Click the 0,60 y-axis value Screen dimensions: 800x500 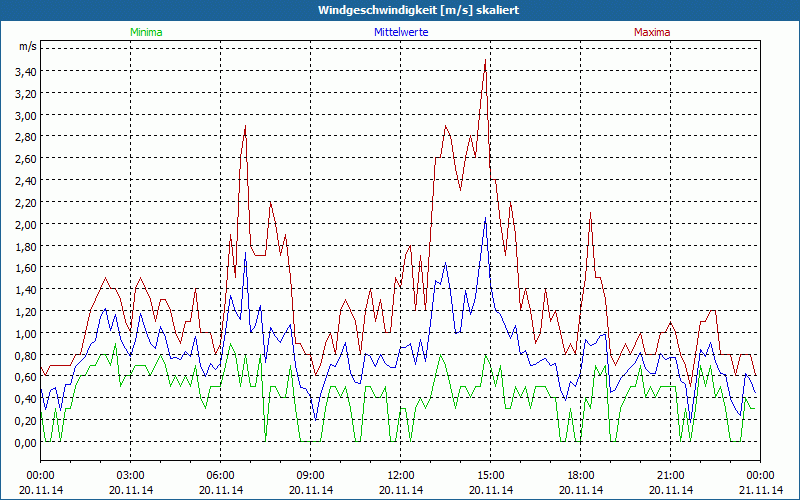[x=26, y=377]
